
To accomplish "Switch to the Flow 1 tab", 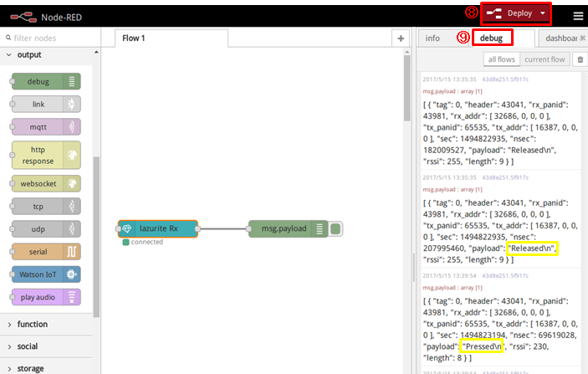I will [x=171, y=38].
